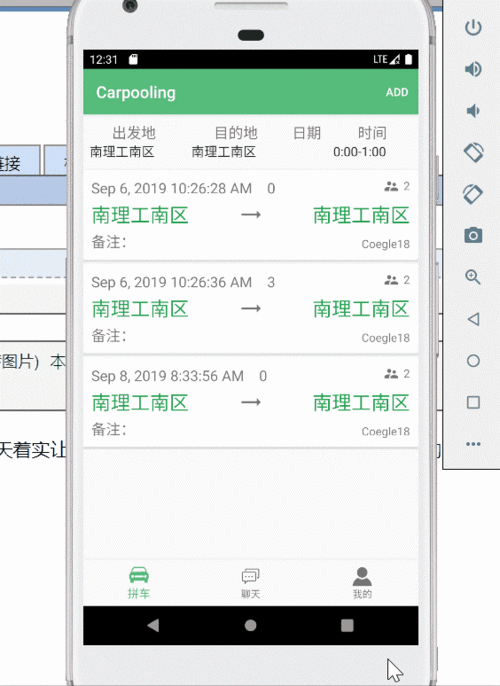The width and height of the screenshot is (500, 686).
Task: Activate the emulator zoom magnifier icon
Action: click(473, 277)
